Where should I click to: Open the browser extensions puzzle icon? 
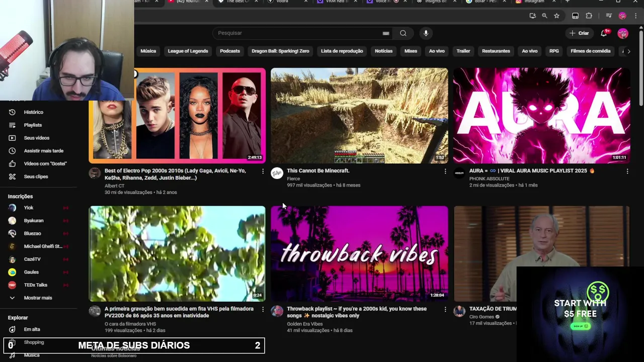pos(589,16)
